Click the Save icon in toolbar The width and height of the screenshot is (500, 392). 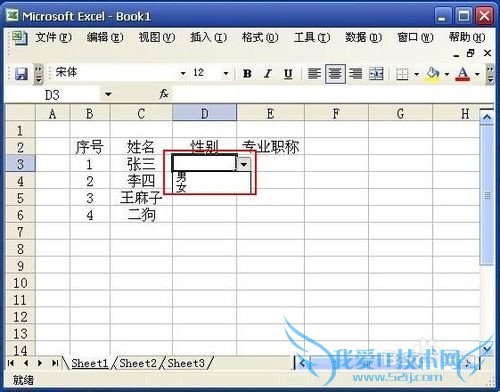pos(21,74)
